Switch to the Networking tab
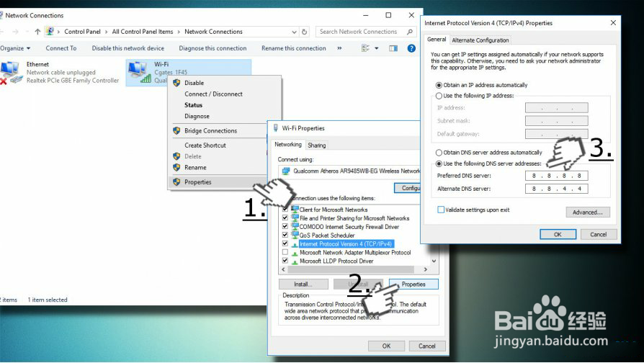This screenshot has height=363, width=644. pos(288,145)
